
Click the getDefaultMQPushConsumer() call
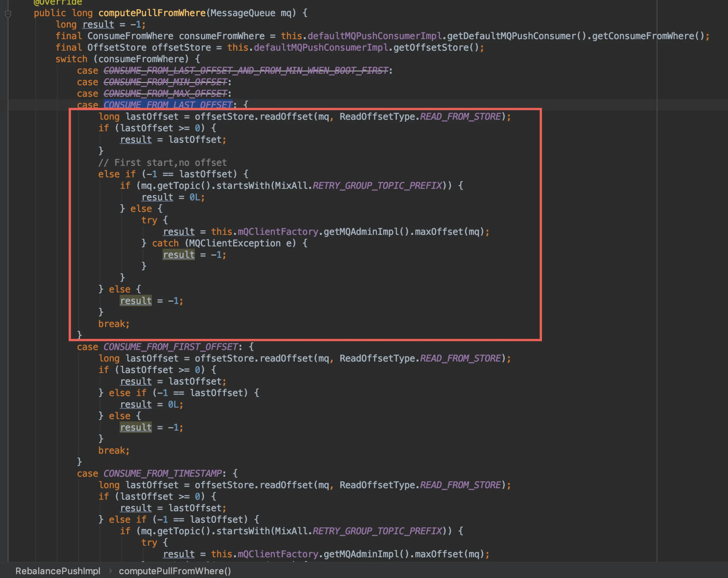point(517,36)
